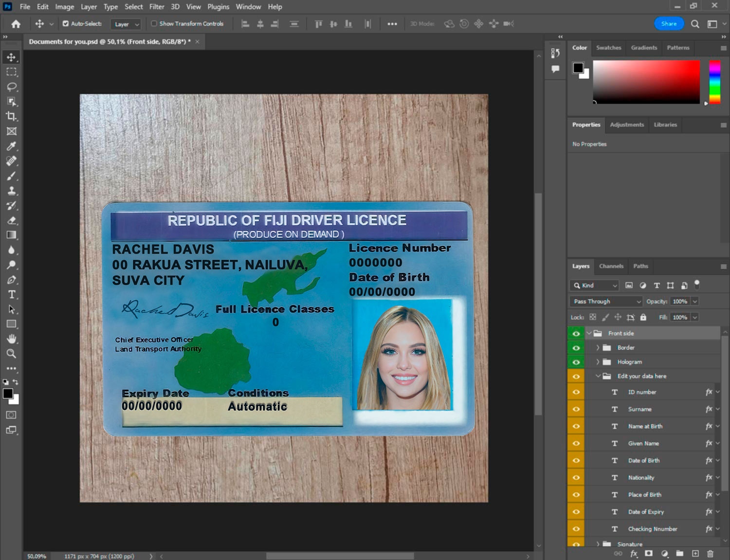Open the Swatches panel tab
The height and width of the screenshot is (560, 730).
click(x=608, y=48)
